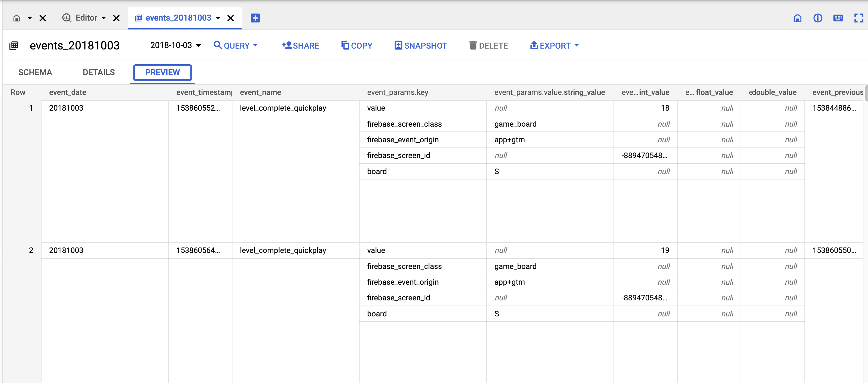Click the Share button
The image size is (868, 383).
pyautogui.click(x=301, y=45)
